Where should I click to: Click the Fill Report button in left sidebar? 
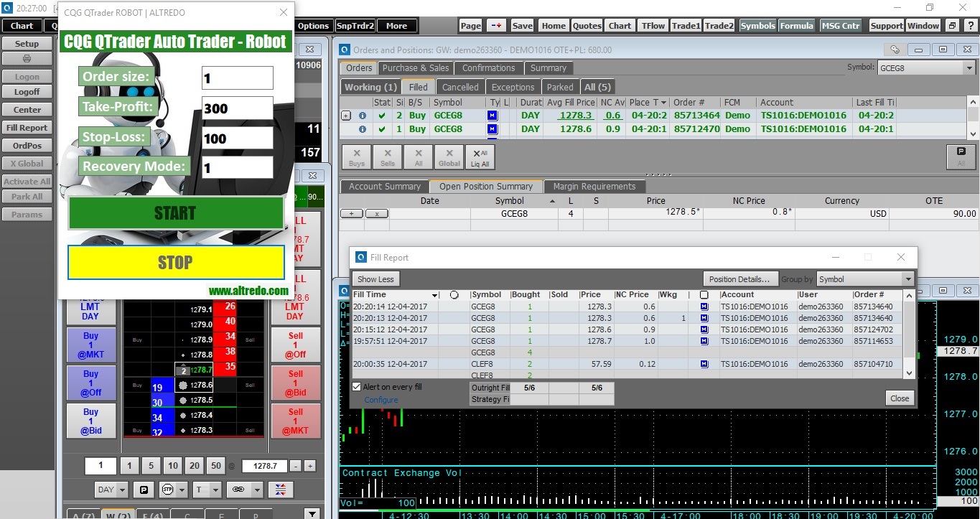tap(27, 128)
